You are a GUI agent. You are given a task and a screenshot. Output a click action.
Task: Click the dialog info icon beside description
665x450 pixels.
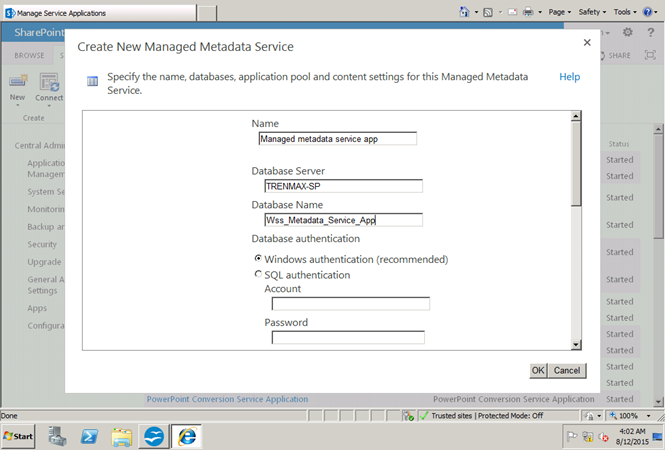point(92,81)
